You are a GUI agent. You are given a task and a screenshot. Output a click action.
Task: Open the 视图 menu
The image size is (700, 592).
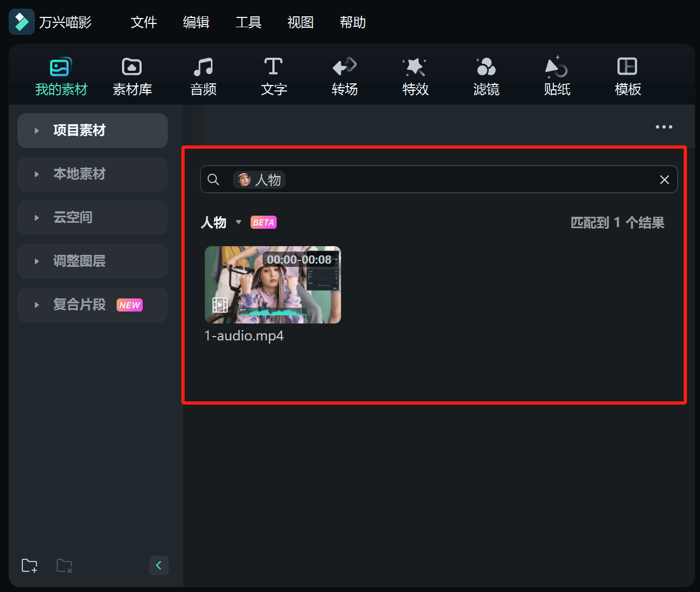301,22
